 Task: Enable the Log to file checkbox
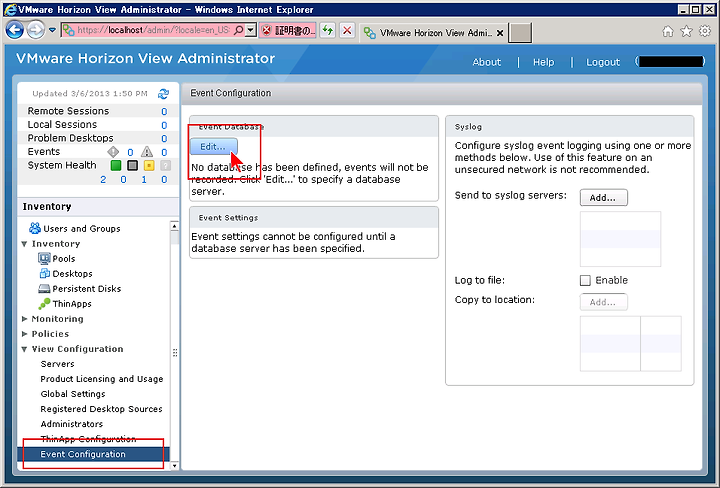(x=585, y=280)
